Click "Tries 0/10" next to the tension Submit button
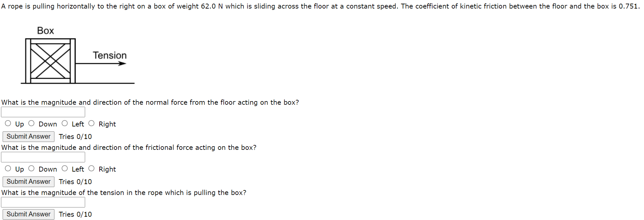Viewport: 644px width, 220px height. coord(75,214)
